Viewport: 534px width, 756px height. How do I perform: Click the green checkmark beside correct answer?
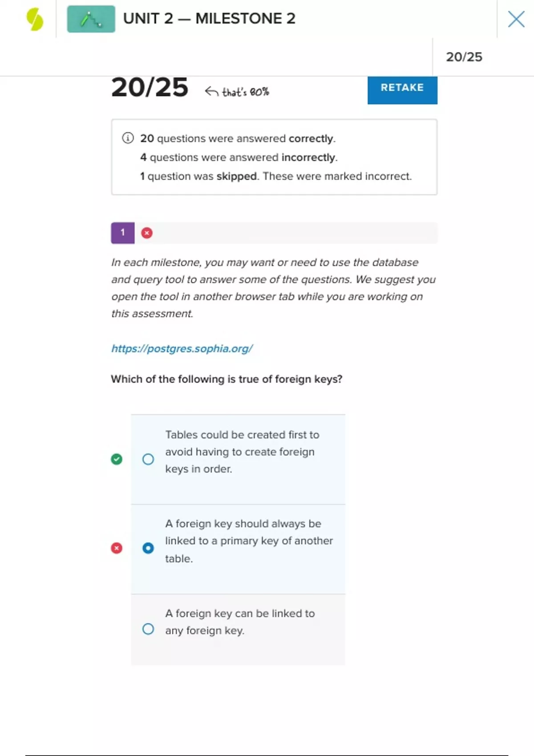117,459
